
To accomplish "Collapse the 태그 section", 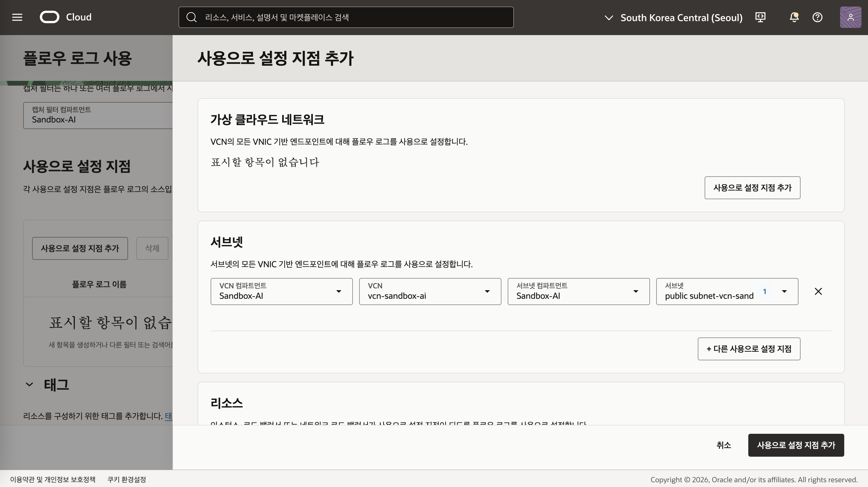I will pos(29,384).
